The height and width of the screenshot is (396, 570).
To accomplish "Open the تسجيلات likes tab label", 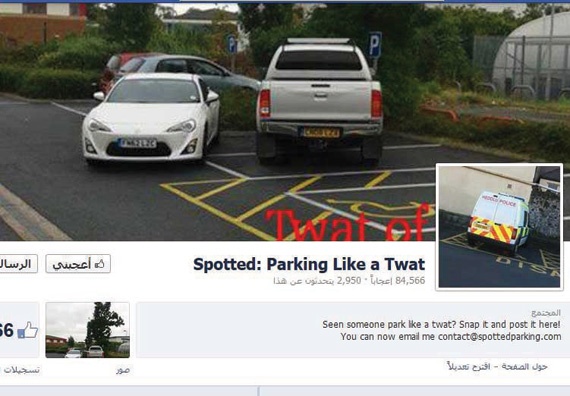I will (x=21, y=370).
